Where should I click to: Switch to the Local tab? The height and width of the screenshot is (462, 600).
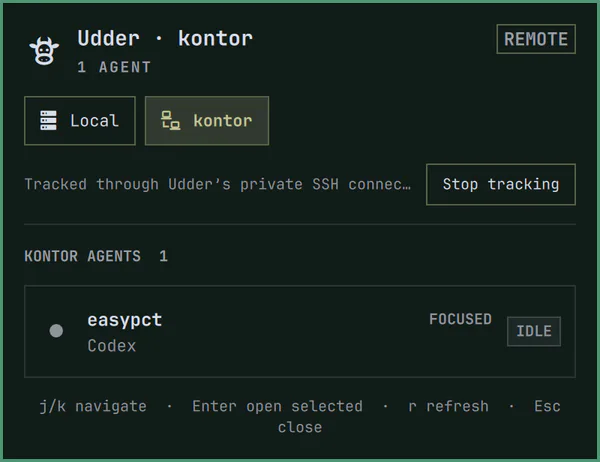pos(80,121)
